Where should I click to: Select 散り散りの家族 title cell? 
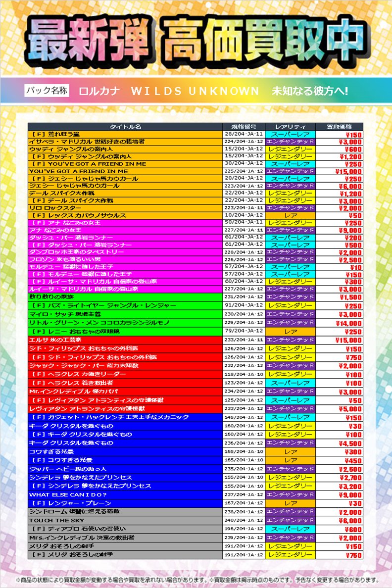[125, 297]
